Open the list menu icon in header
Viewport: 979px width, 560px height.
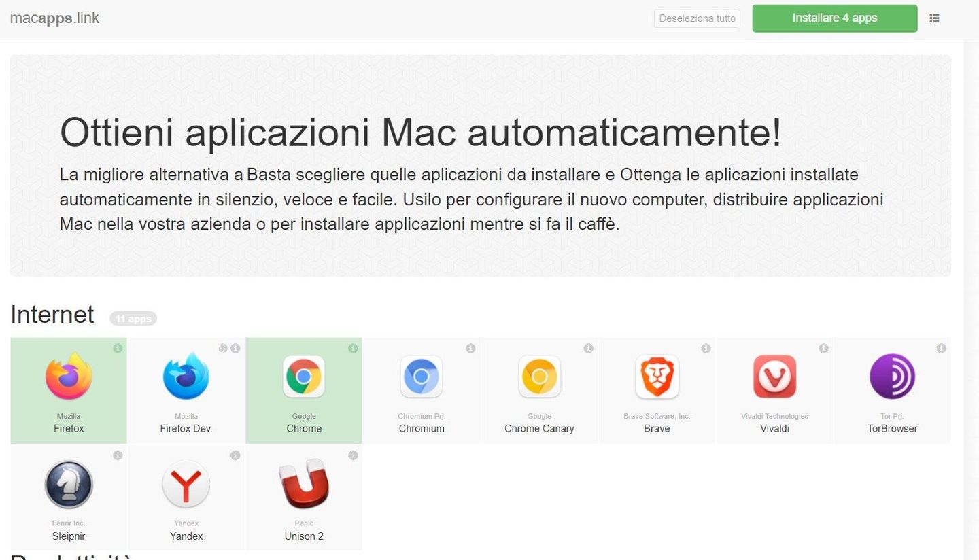point(935,18)
